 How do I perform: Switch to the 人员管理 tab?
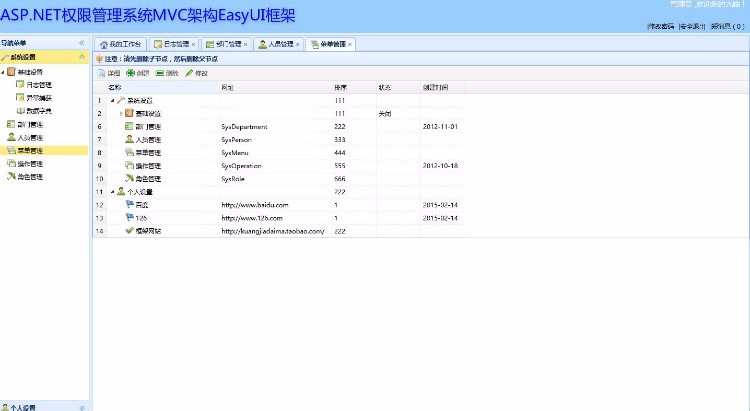276,44
